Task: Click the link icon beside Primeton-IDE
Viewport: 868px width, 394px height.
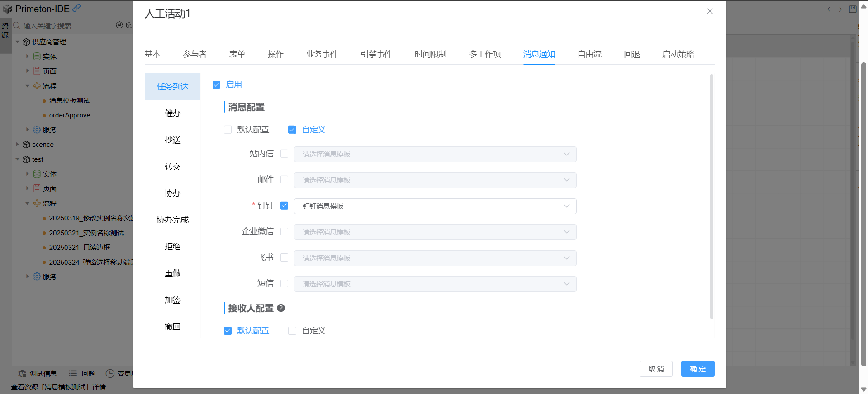Action: point(77,8)
